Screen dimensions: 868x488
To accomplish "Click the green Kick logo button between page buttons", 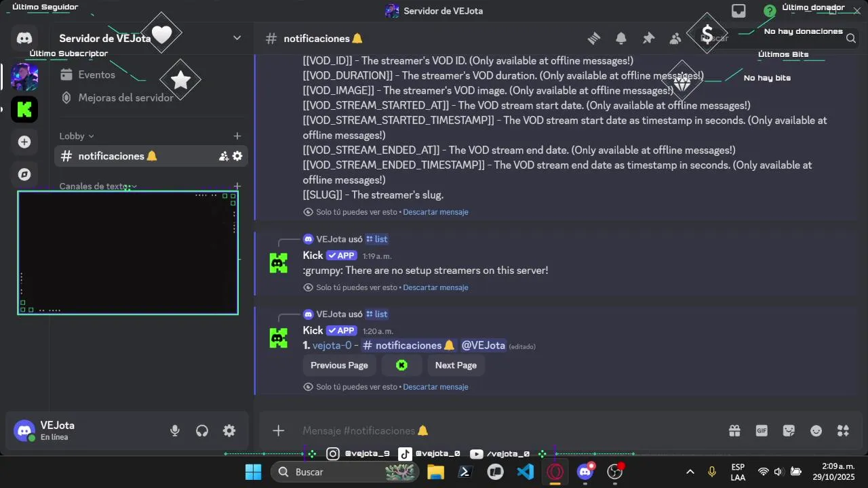I will point(401,365).
